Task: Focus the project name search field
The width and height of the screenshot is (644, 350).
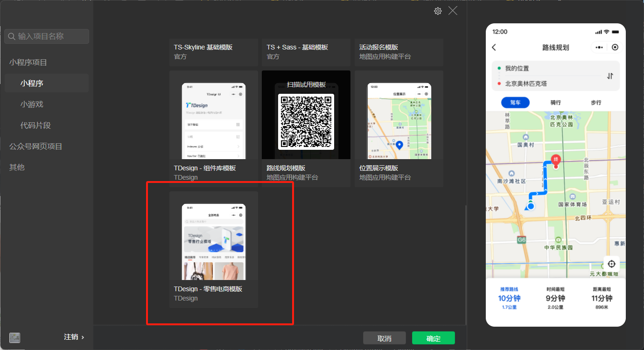Action: 47,36
